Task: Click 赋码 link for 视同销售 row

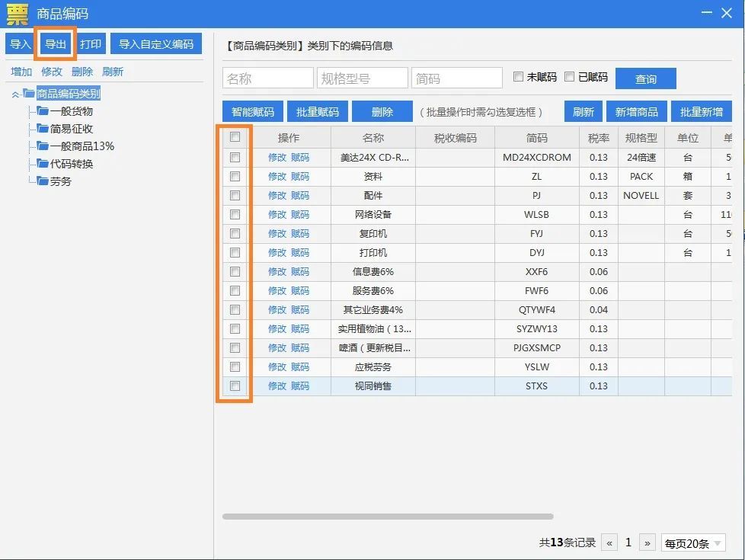Action: point(300,386)
